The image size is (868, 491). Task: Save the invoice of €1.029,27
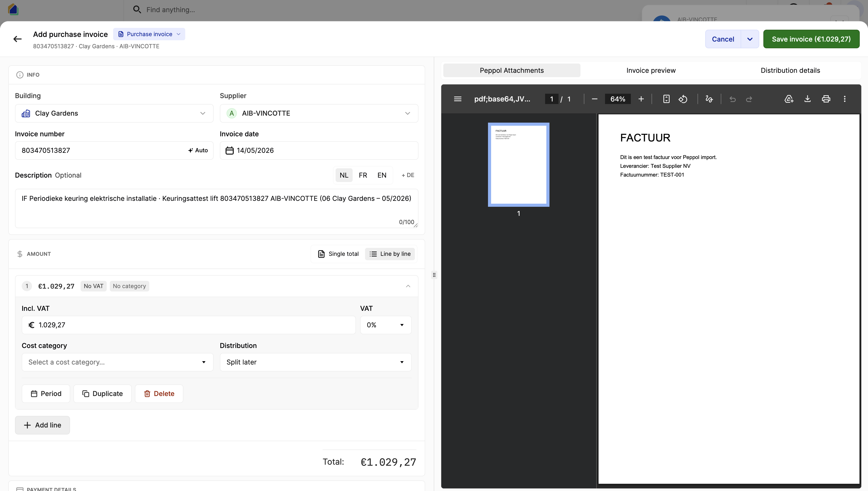[811, 39]
